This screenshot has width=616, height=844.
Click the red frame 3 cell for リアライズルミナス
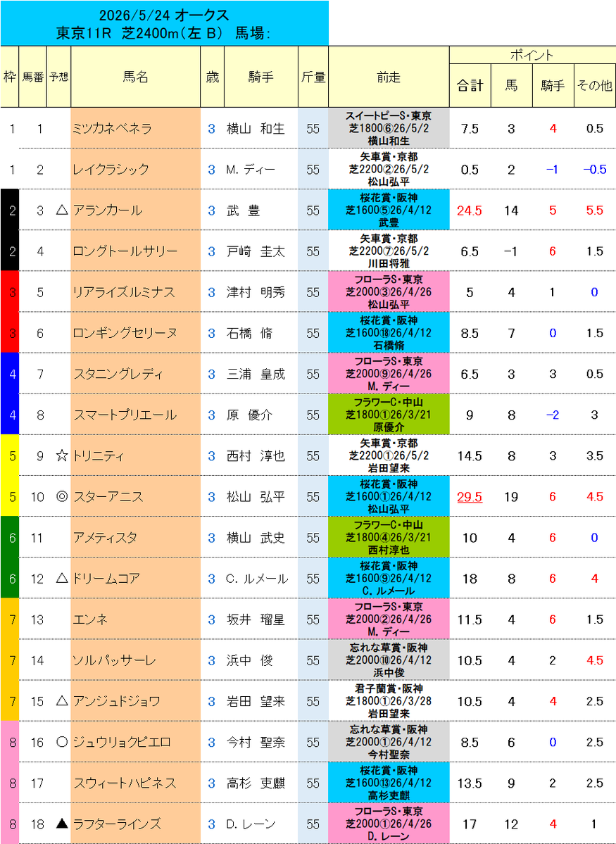tap(10, 292)
